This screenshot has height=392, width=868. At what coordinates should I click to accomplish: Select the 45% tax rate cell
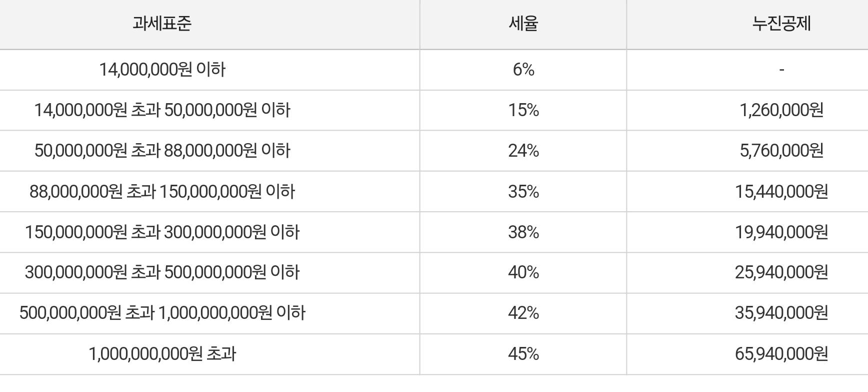pos(523,354)
